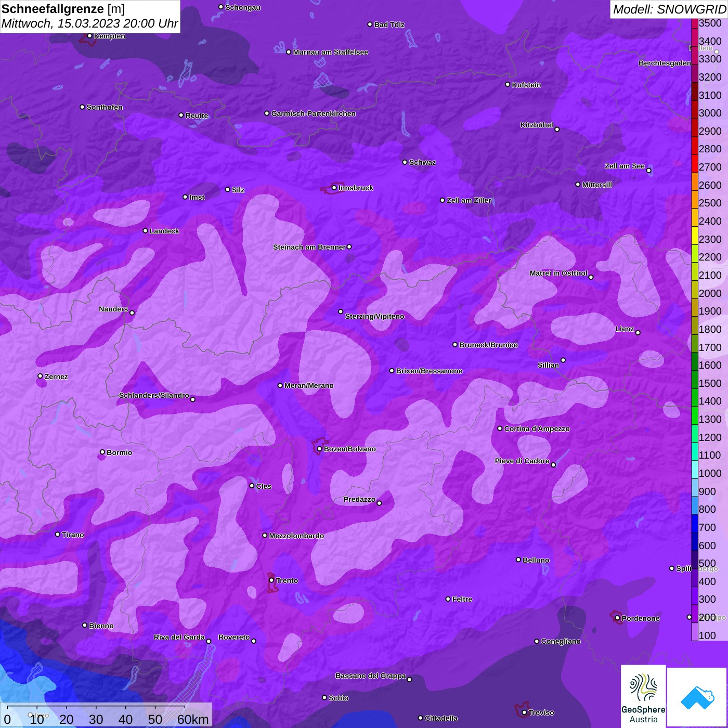Click the 60km scale bar label

(x=193, y=719)
